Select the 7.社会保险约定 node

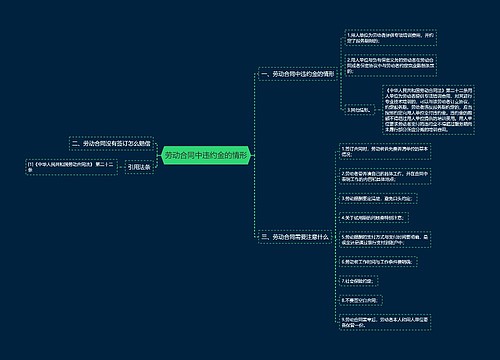[358, 281]
